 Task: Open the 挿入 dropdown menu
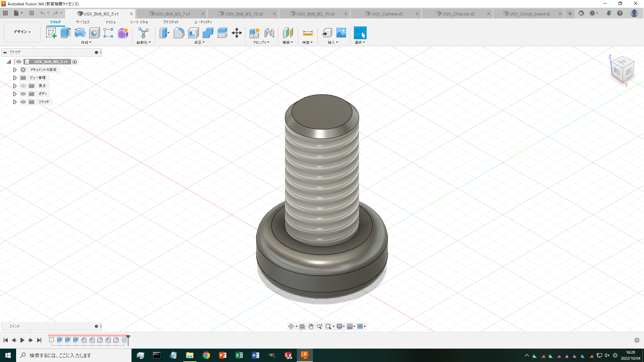(333, 43)
